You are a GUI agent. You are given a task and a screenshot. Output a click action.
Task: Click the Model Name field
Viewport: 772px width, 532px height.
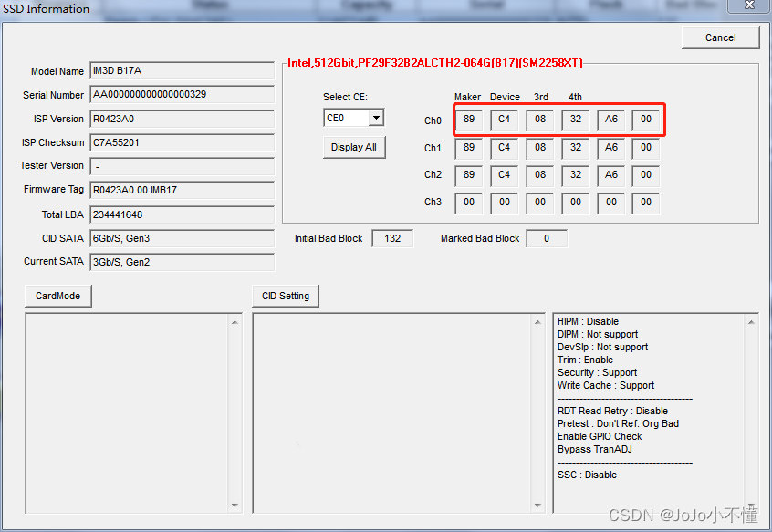[x=183, y=70]
